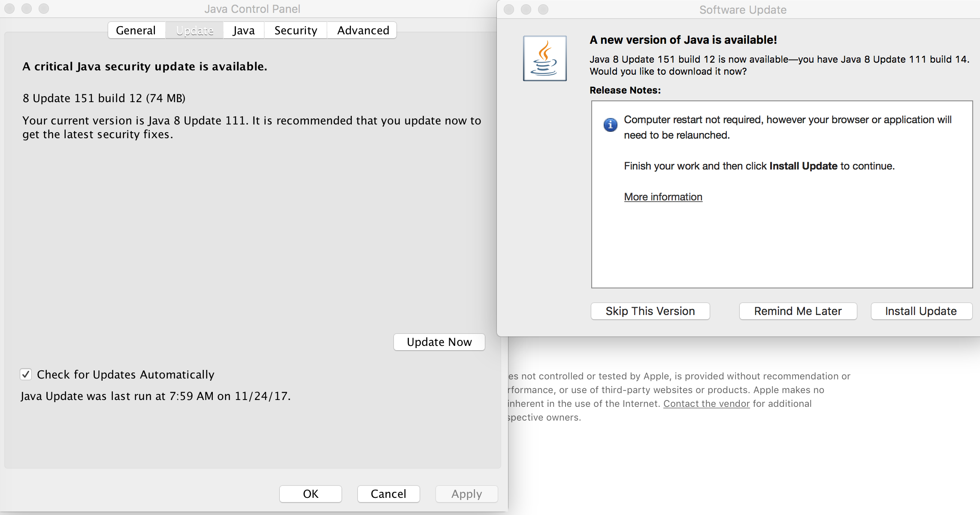Select the Java tab
Image resolution: width=980 pixels, height=515 pixels.
click(243, 30)
